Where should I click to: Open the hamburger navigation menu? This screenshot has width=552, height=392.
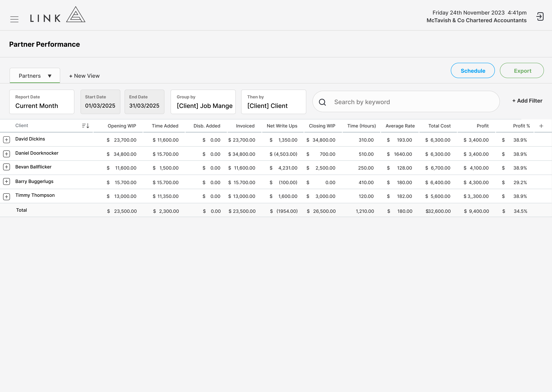pyautogui.click(x=14, y=19)
